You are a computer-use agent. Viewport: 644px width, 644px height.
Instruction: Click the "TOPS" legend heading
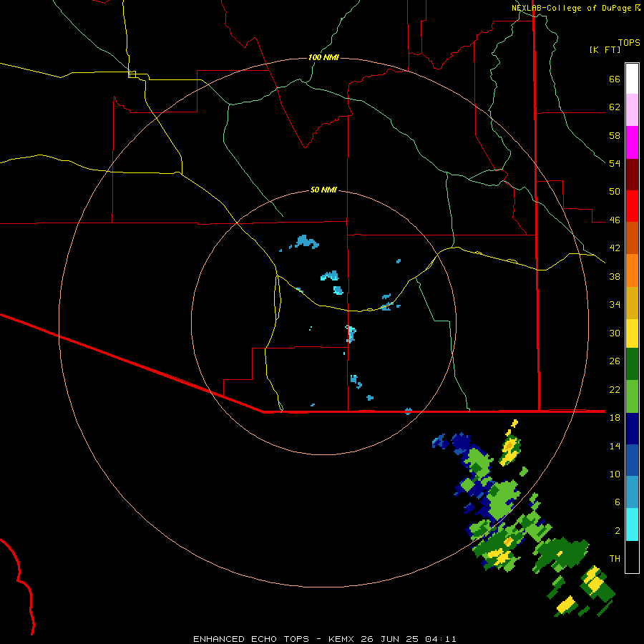click(629, 42)
